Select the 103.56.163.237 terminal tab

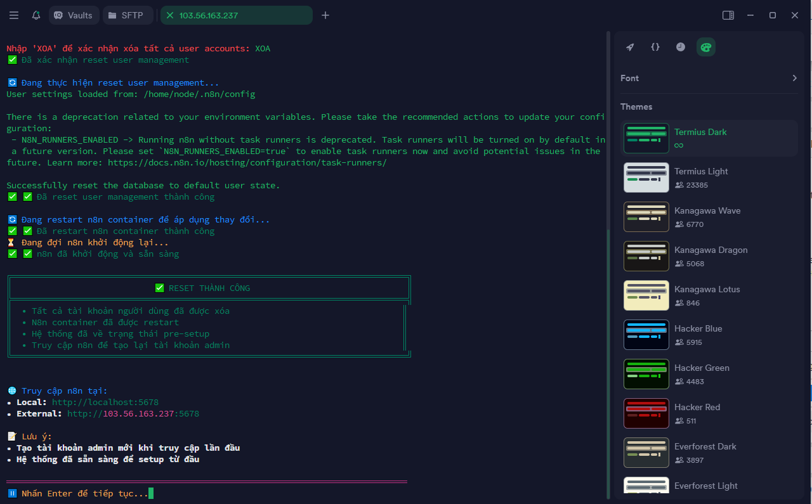[236, 15]
